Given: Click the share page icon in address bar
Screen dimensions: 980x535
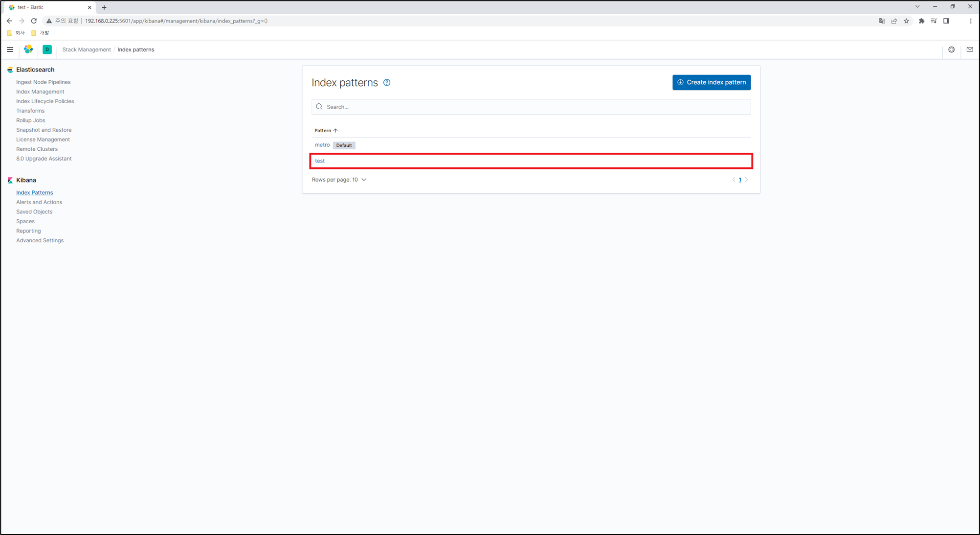Looking at the screenshot, I should (894, 21).
